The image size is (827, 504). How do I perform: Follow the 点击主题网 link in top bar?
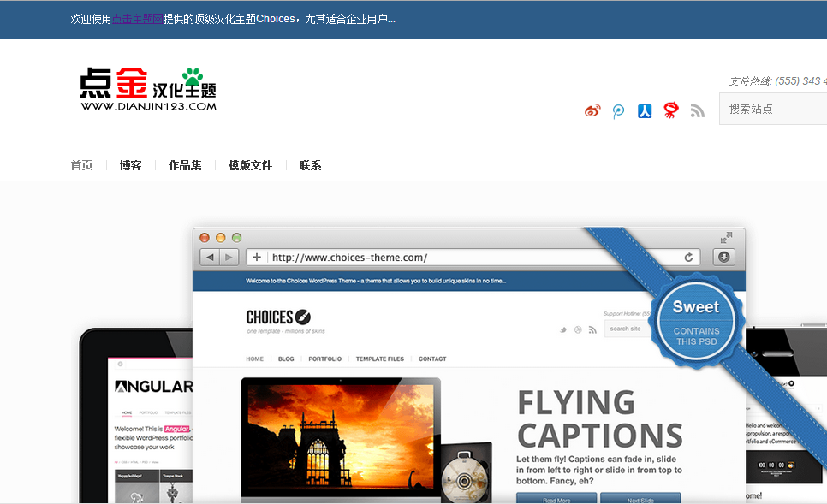click(x=137, y=19)
